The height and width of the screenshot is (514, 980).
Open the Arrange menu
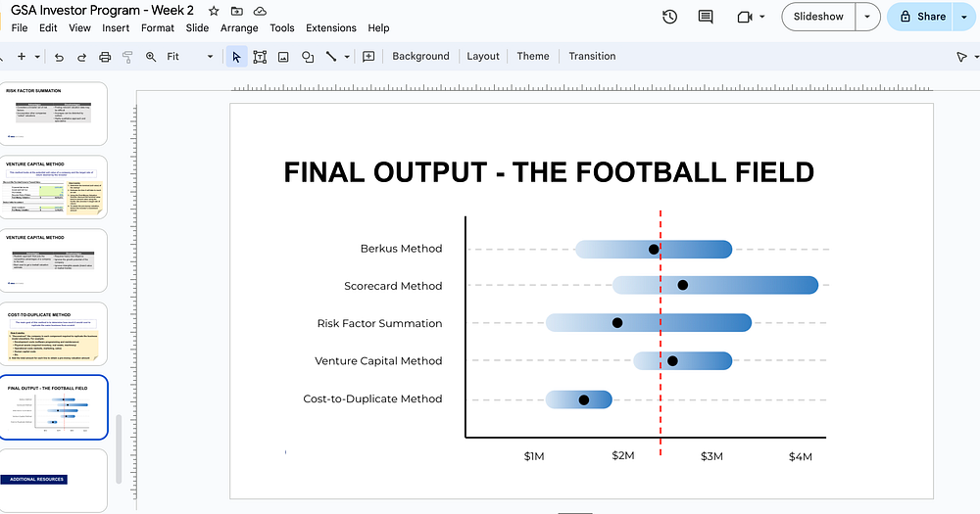point(239,28)
